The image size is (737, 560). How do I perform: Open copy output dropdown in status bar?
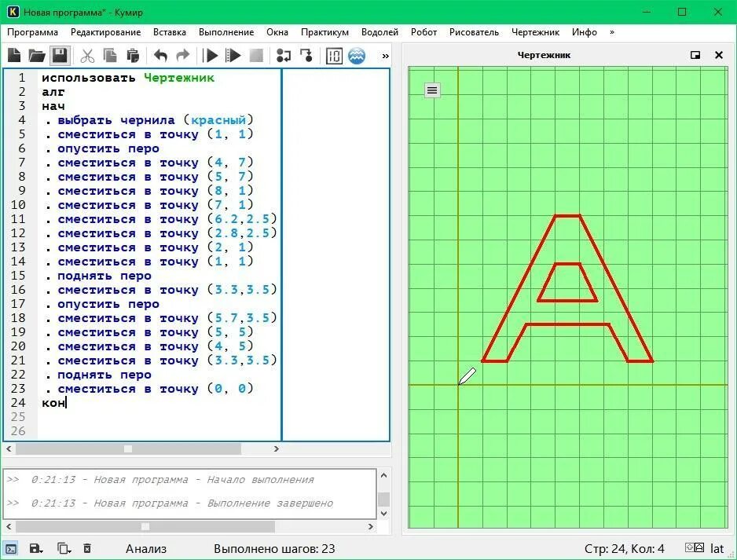tap(64, 548)
